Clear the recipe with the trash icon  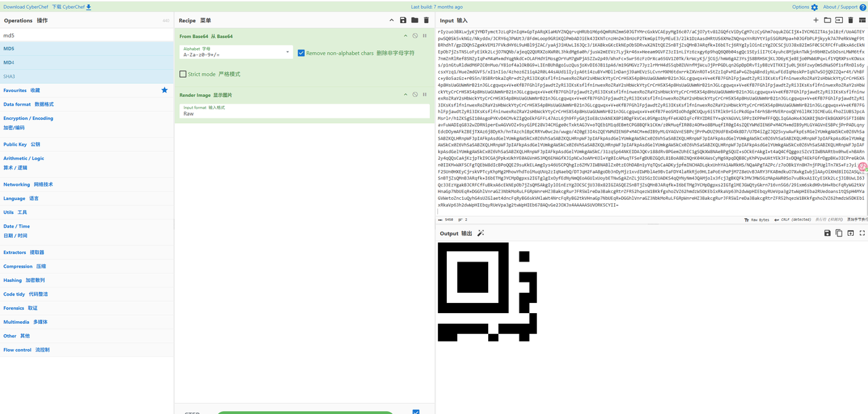pyautogui.click(x=426, y=20)
